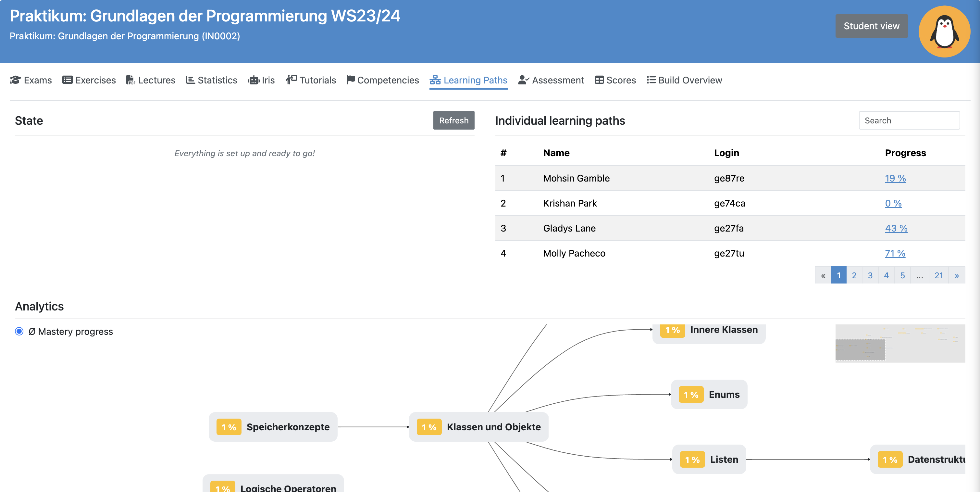The width and height of the screenshot is (980, 492).
Task: Click the graph minimap thumbnail
Action: click(x=900, y=343)
